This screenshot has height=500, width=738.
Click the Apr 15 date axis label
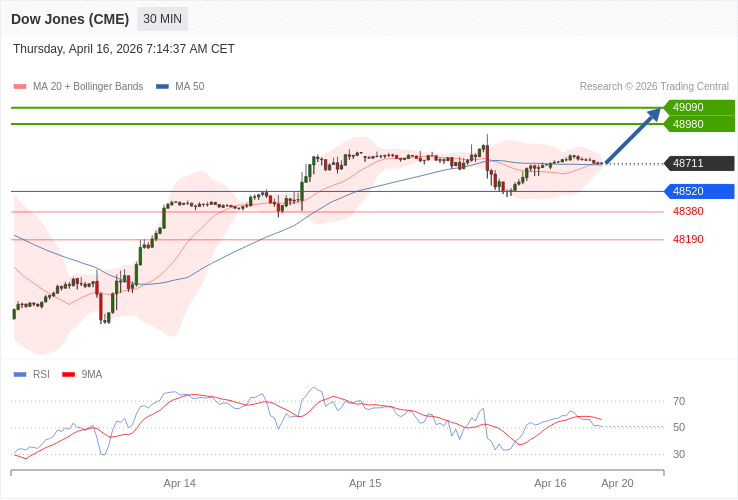365,483
